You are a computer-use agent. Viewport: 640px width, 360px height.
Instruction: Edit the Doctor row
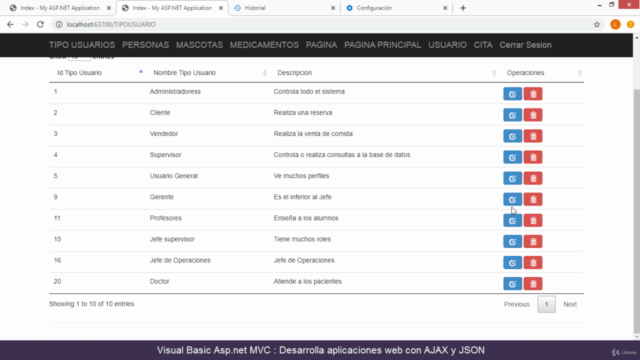(x=512, y=284)
